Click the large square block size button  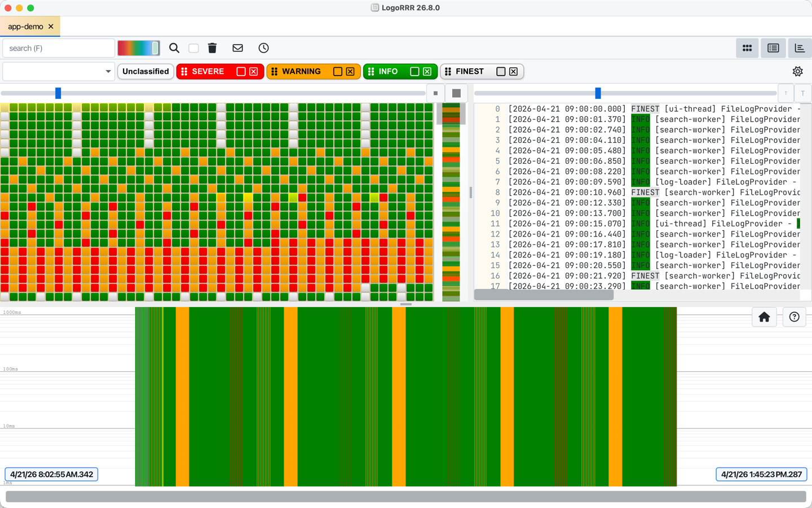click(x=456, y=93)
